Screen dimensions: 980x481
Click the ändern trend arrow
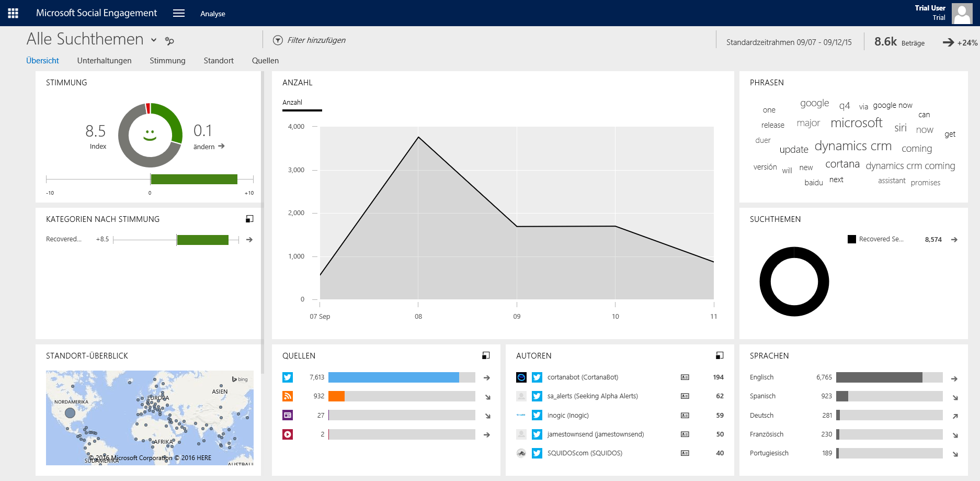pyautogui.click(x=222, y=146)
